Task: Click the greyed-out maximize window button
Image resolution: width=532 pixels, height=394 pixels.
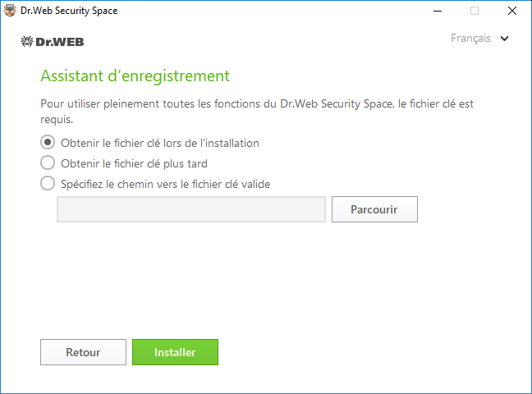Action: (475, 11)
